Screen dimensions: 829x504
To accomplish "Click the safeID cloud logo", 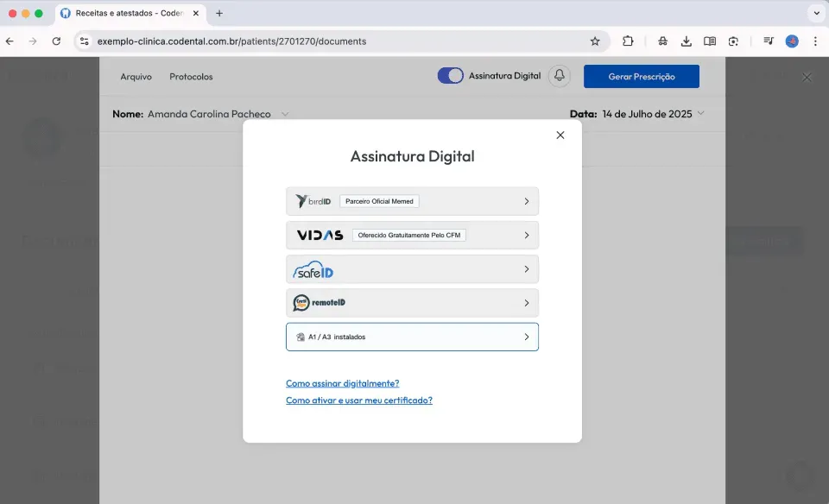I will click(313, 270).
